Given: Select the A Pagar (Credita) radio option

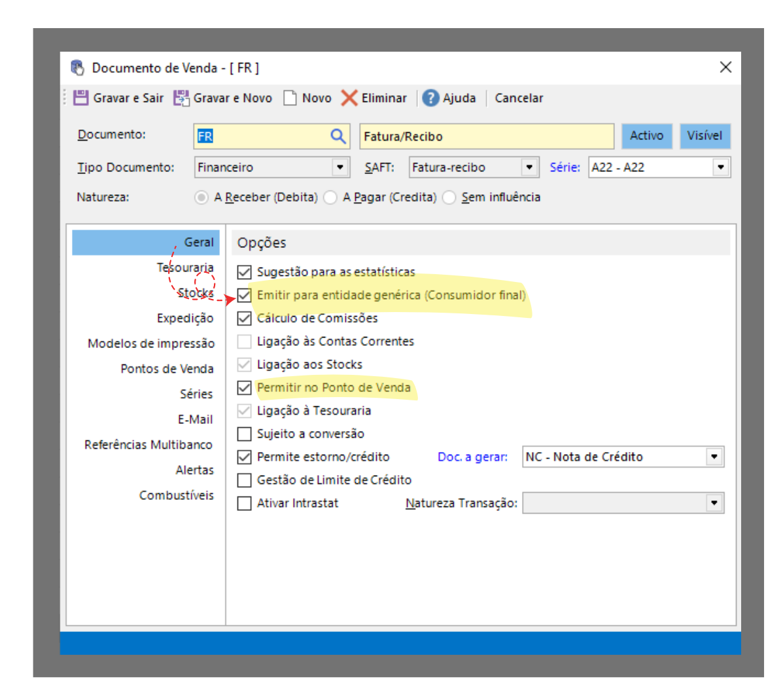Looking at the screenshot, I should pos(331,198).
